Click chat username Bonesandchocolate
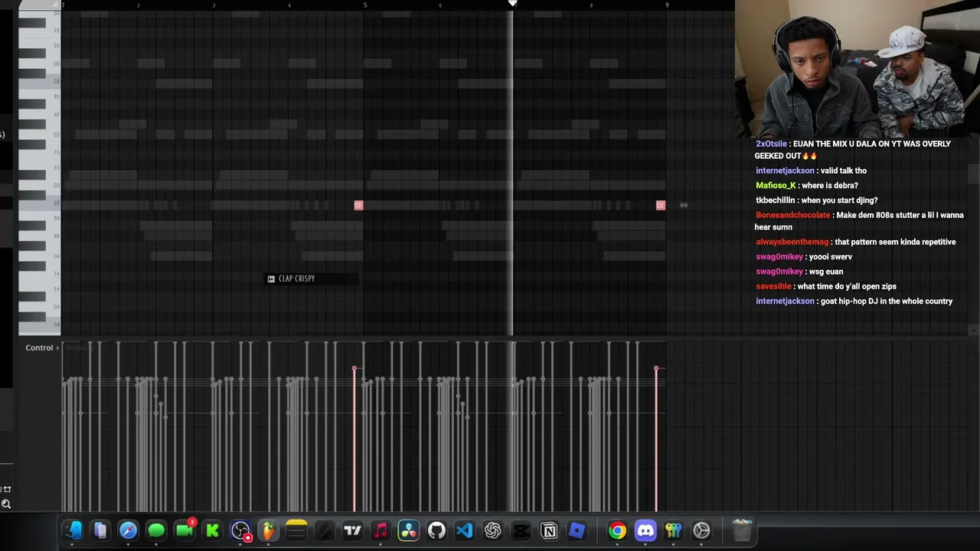 tap(792, 215)
